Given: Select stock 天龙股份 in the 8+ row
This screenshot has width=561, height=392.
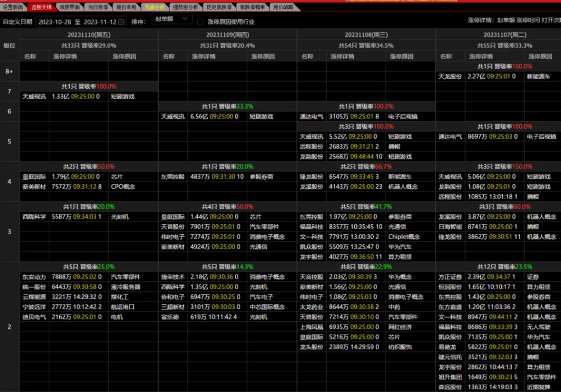Looking at the screenshot, I should 449,76.
